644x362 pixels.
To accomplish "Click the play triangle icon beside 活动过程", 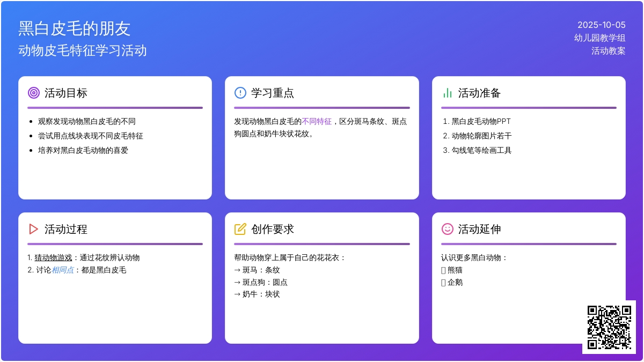I will 34,229.
